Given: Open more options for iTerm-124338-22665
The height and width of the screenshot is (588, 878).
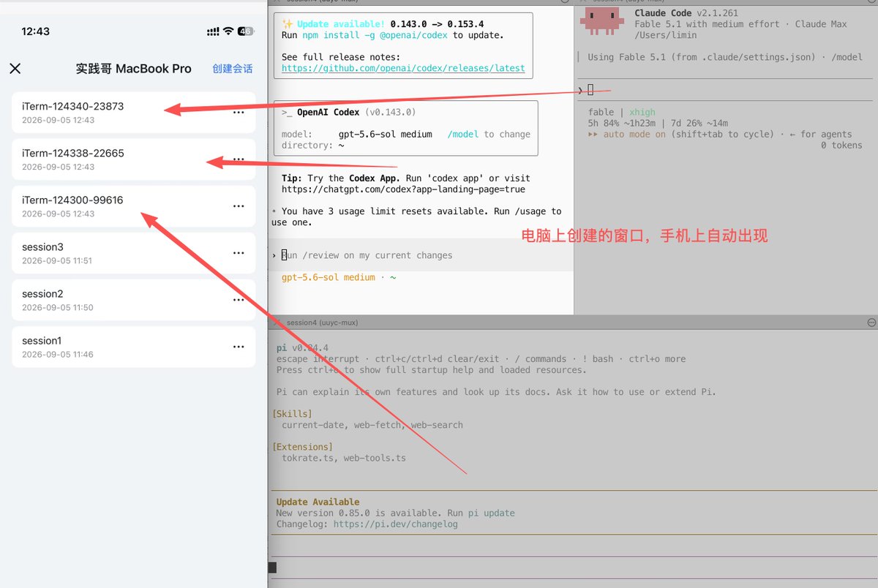Looking at the screenshot, I should 239,159.
